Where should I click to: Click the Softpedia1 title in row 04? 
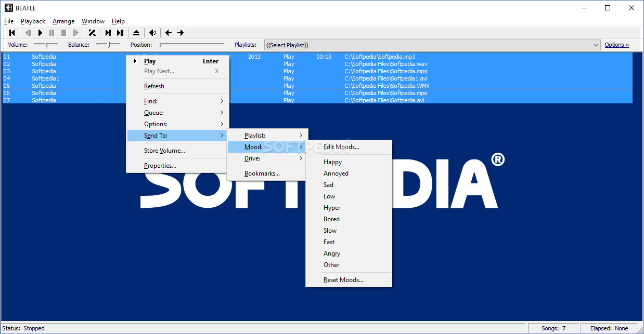point(46,78)
